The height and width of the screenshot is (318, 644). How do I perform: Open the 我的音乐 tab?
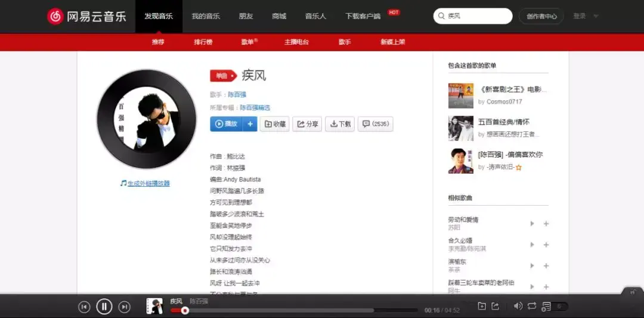[206, 17]
